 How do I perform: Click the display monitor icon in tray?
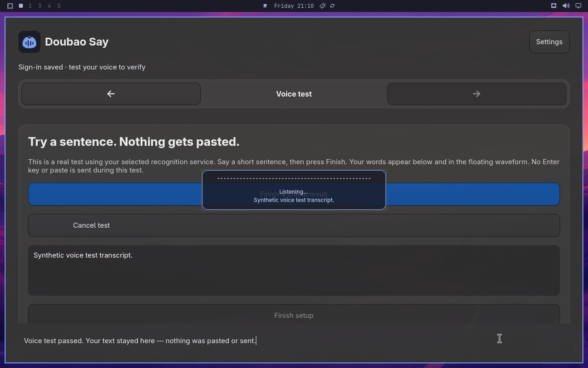pos(578,6)
